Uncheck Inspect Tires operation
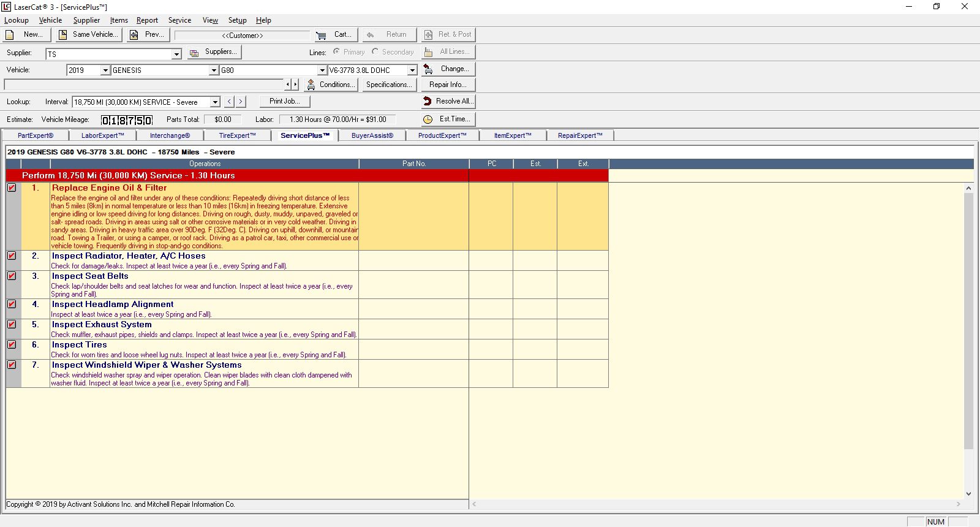This screenshot has width=980, height=527. pos(12,344)
